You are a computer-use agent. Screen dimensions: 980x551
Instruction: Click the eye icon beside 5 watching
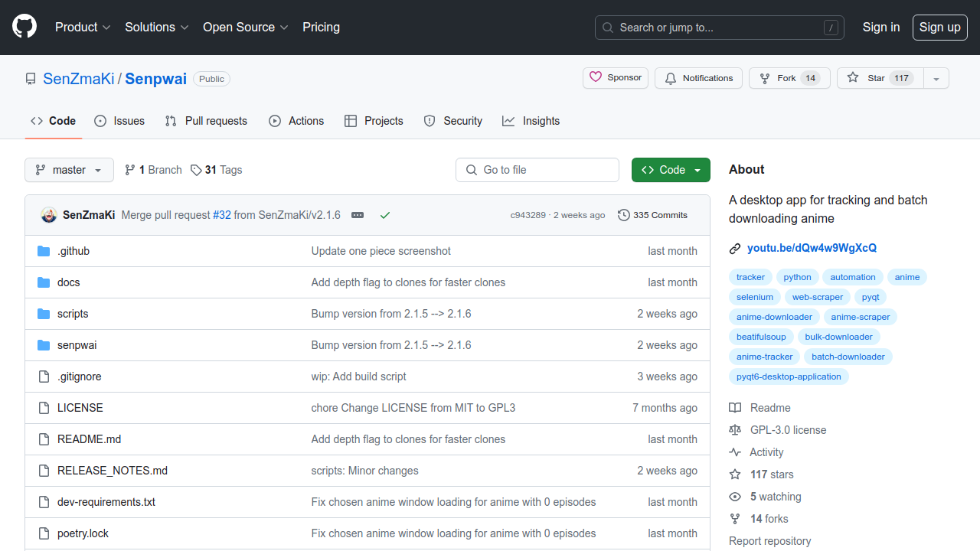[735, 497]
